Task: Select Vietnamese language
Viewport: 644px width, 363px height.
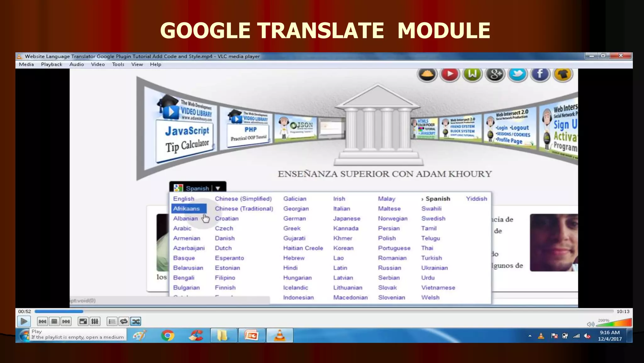Action: (x=438, y=288)
